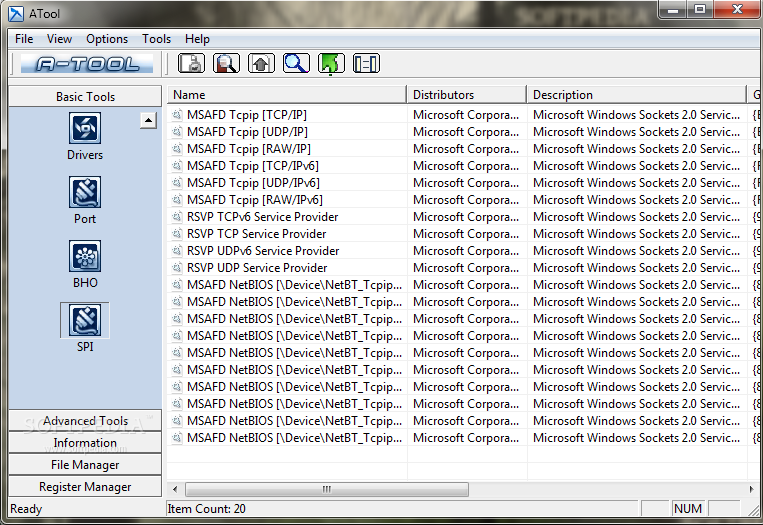763x525 pixels.
Task: Click the NUM status bar indicator
Action: pyautogui.click(x=688, y=509)
